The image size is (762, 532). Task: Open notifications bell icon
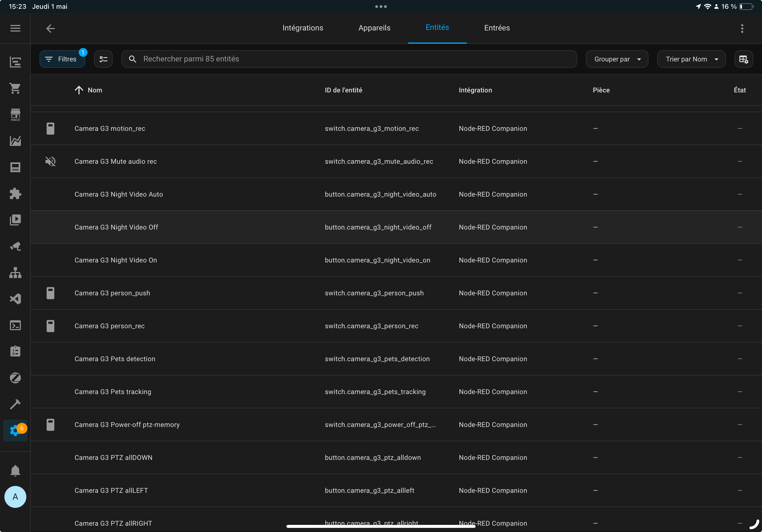click(x=15, y=470)
